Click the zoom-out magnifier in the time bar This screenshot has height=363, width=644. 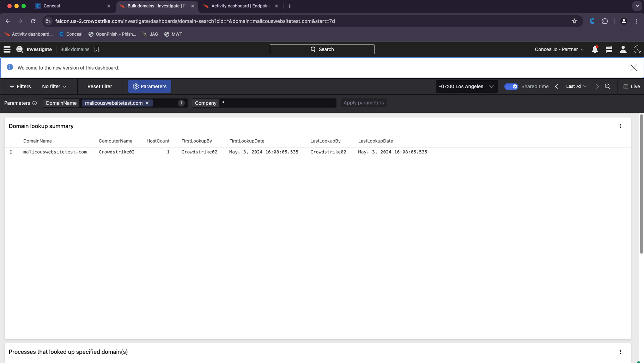coord(608,86)
